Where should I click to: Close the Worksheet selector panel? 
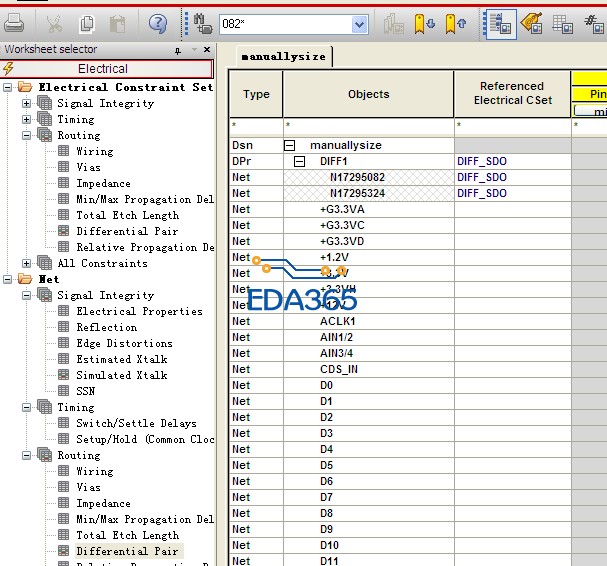[207, 50]
